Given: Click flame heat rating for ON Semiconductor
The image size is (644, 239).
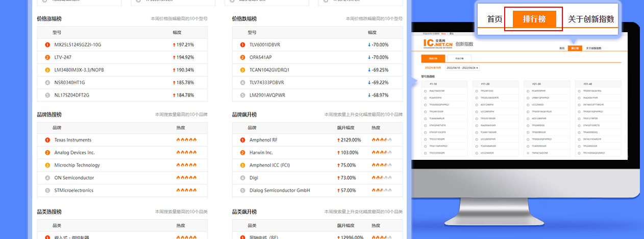Looking at the screenshot, I should pyautogui.click(x=186, y=178).
